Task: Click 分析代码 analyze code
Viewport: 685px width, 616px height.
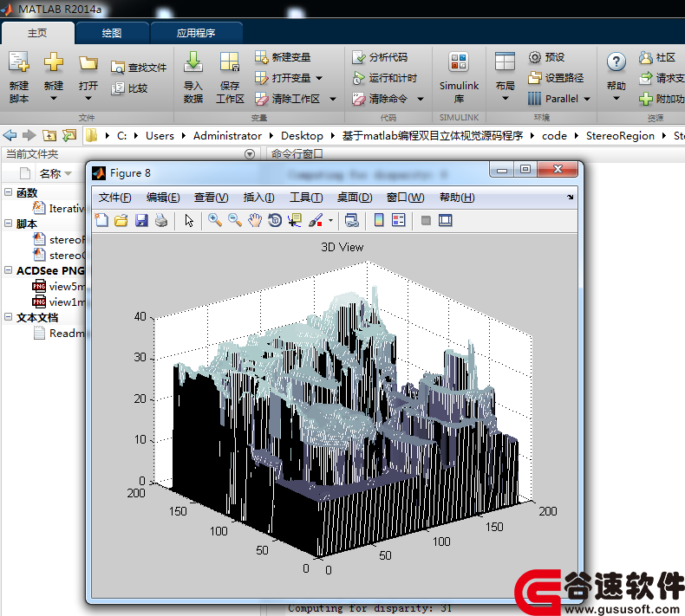Action: pyautogui.click(x=380, y=57)
